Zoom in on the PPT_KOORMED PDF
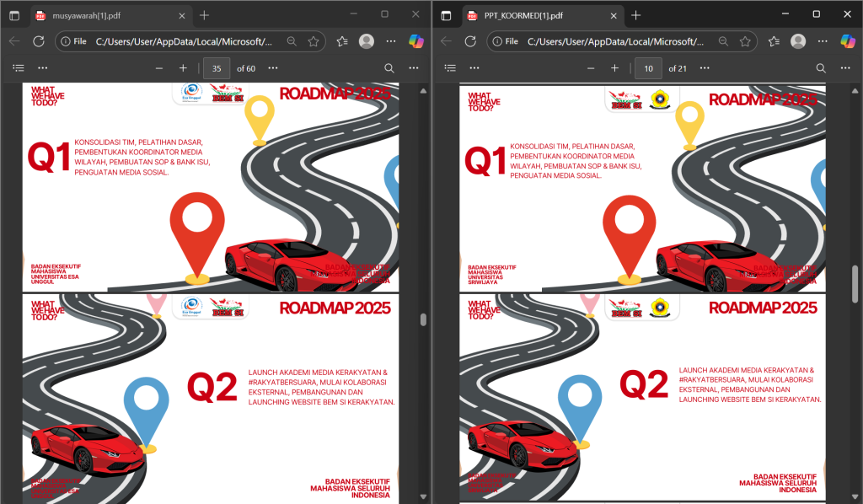 (614, 68)
